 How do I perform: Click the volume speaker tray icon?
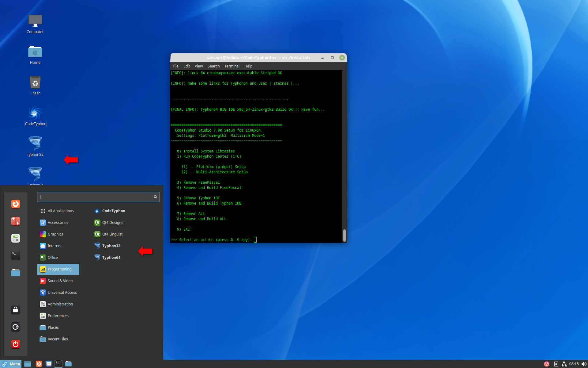click(x=584, y=364)
